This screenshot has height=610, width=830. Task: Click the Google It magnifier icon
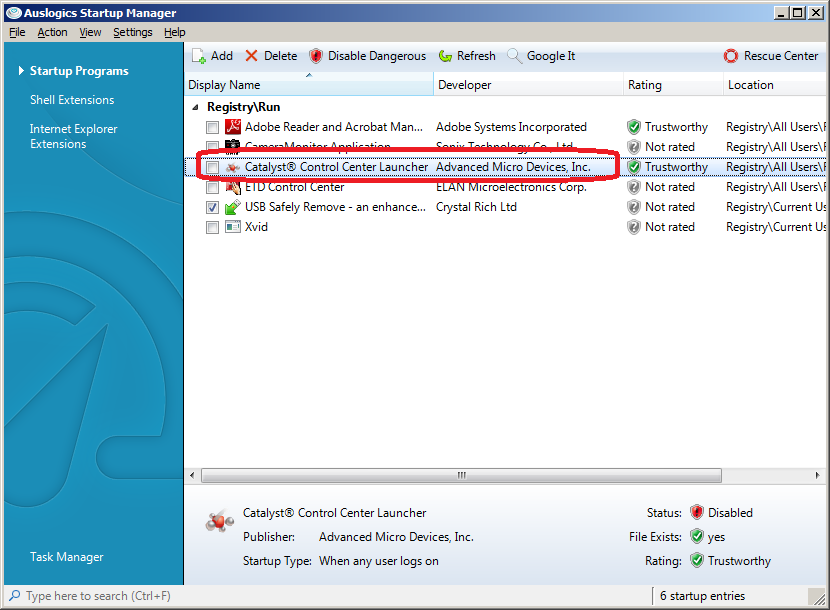tap(514, 56)
